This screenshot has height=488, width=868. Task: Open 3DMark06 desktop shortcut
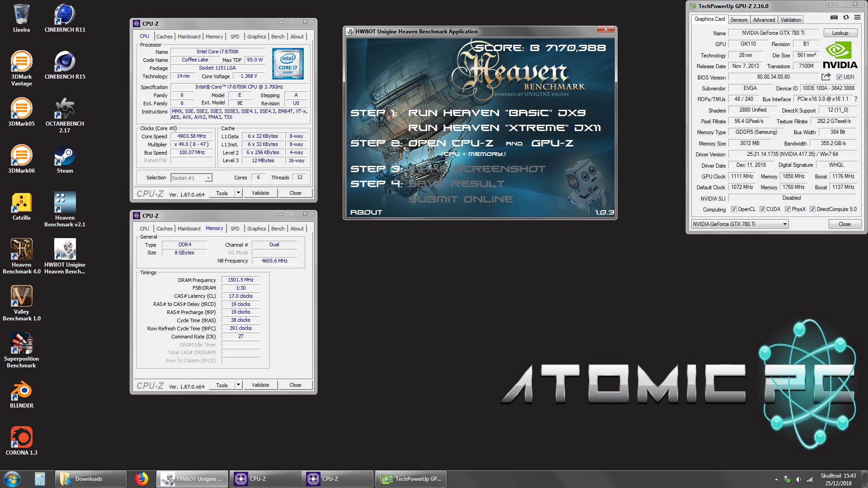tap(21, 159)
